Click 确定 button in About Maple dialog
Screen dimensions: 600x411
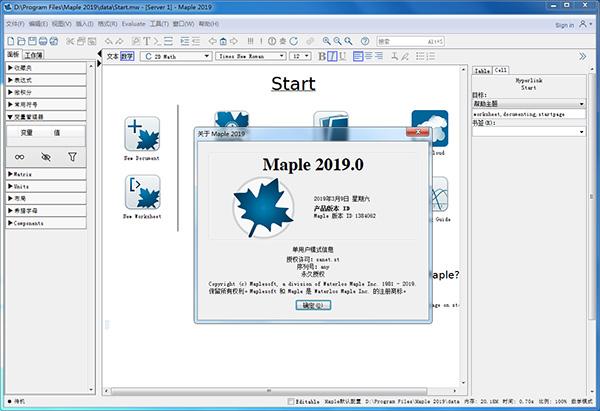click(313, 305)
